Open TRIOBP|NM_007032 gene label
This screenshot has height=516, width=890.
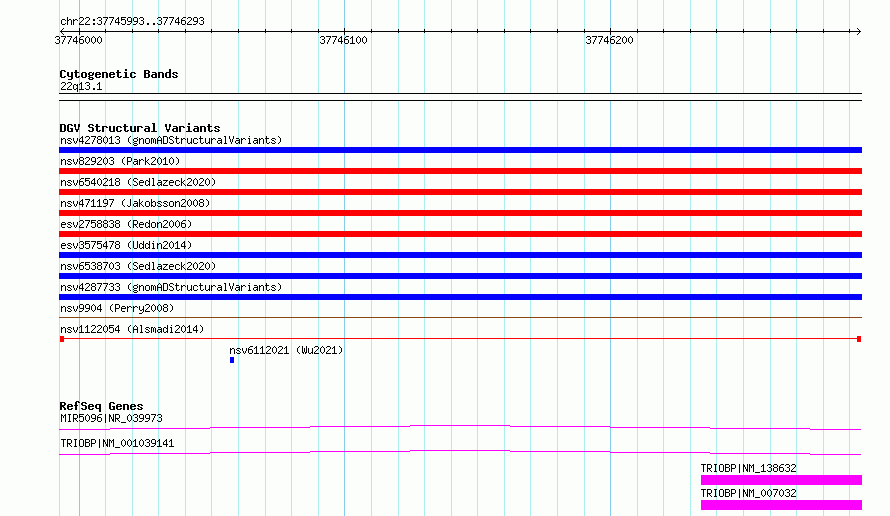[x=748, y=493]
